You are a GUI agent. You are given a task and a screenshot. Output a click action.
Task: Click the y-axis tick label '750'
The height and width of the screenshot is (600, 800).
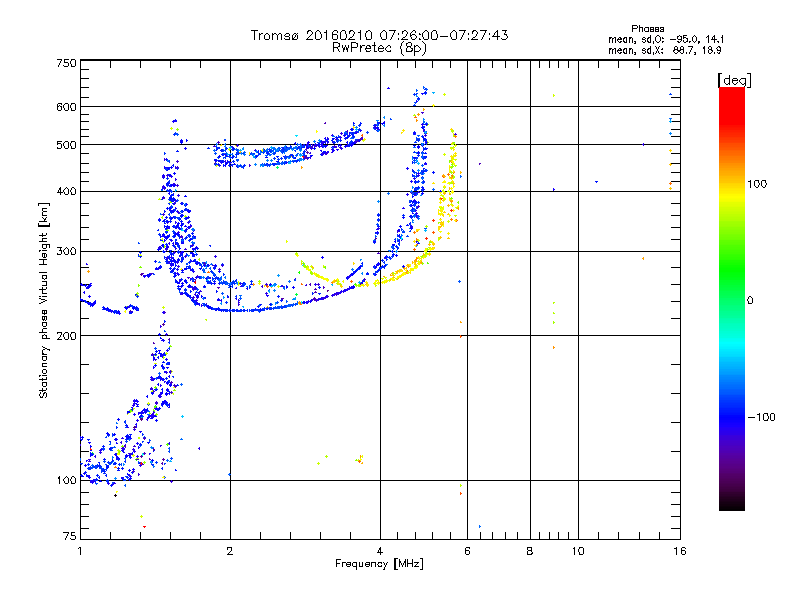pyautogui.click(x=66, y=63)
